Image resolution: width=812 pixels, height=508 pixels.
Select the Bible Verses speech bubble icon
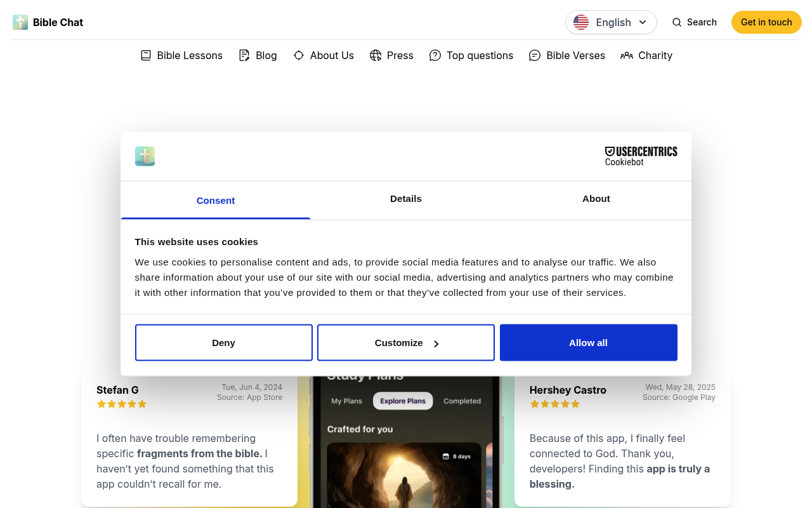click(535, 55)
